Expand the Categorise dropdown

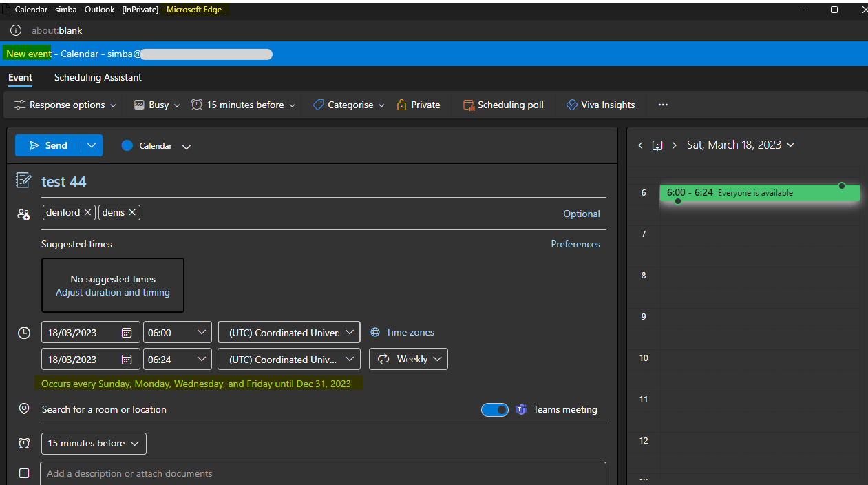(x=349, y=105)
